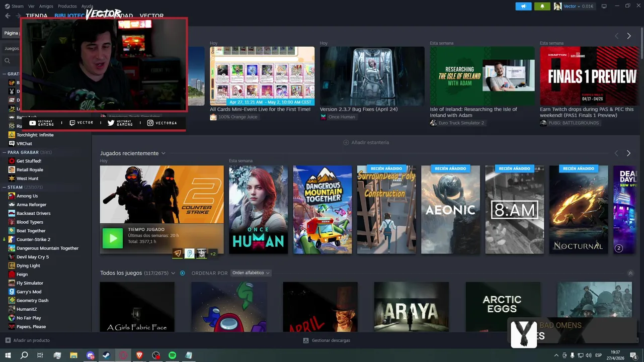Open the Productos menu
Image resolution: width=644 pixels, height=362 pixels.
67,6
